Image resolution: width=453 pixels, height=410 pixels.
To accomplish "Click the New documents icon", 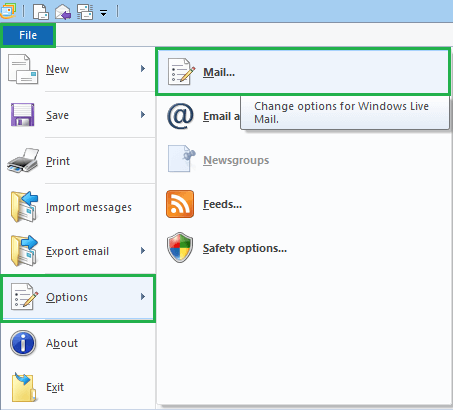I will [x=23, y=69].
